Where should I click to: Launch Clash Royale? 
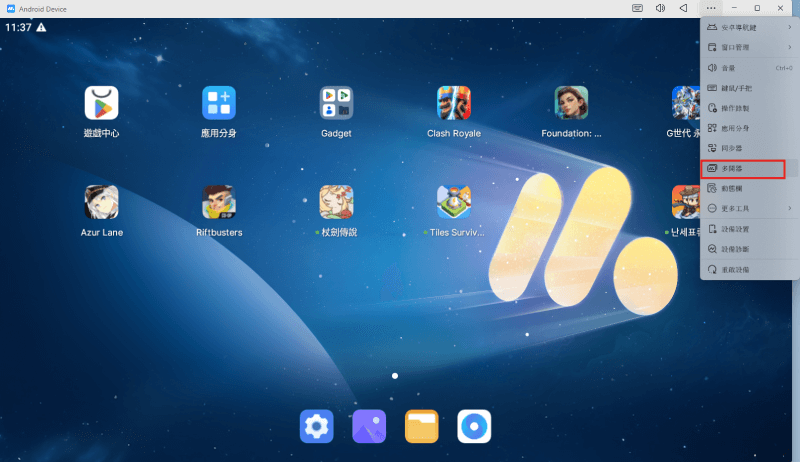(454, 103)
